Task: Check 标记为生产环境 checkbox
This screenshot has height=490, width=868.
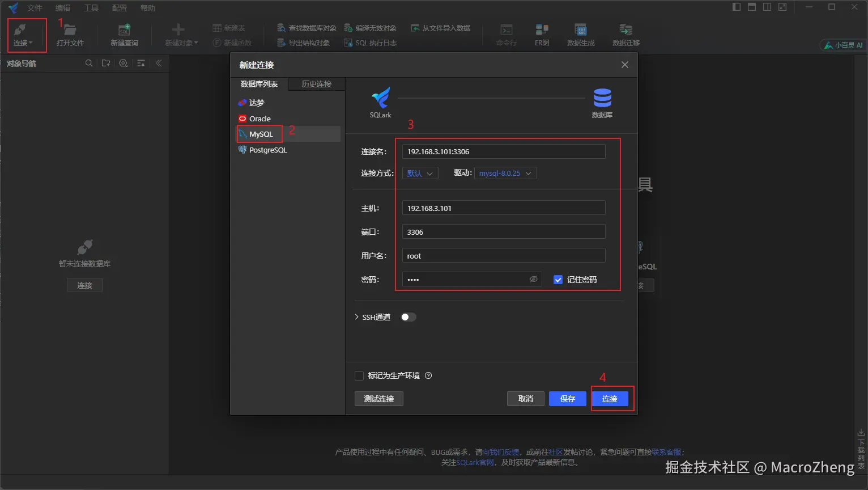Action: pyautogui.click(x=359, y=375)
